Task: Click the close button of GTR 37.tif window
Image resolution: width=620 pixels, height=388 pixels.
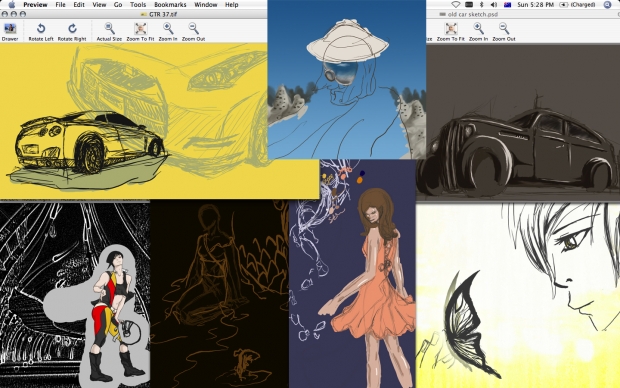Action: coord(5,14)
